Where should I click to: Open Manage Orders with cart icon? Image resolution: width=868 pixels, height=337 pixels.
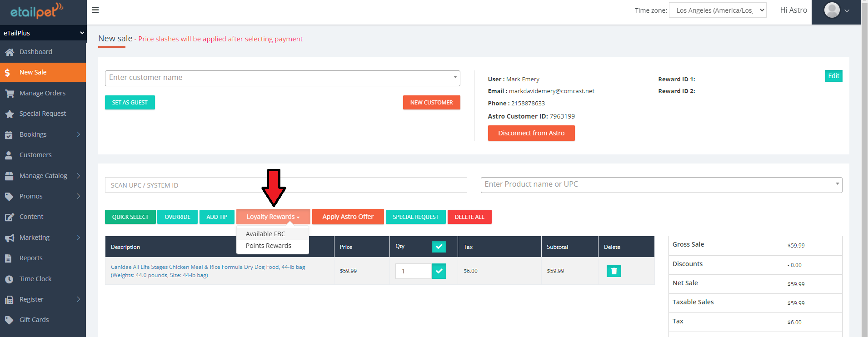click(9, 94)
